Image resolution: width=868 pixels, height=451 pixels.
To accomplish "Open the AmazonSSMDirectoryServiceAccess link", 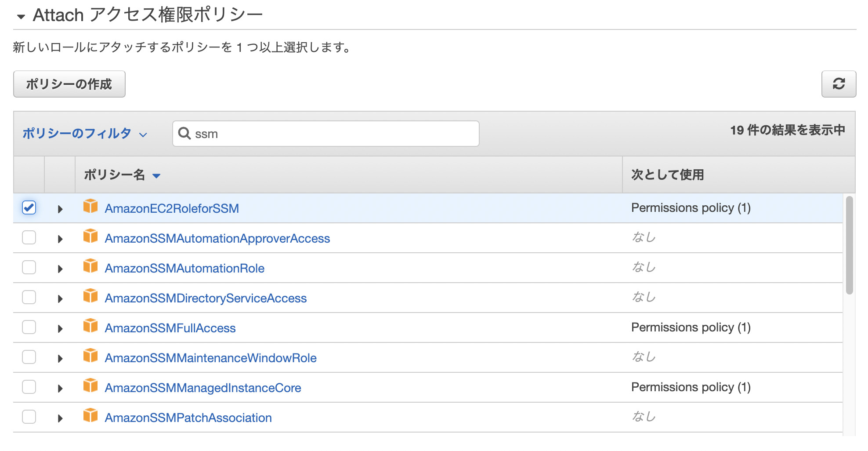I will pyautogui.click(x=206, y=298).
